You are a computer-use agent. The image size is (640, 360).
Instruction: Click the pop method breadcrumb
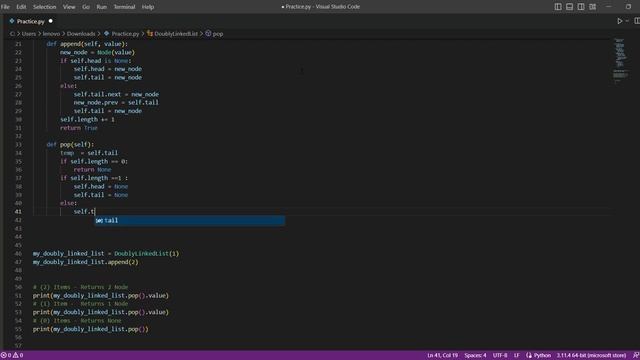tap(218, 34)
